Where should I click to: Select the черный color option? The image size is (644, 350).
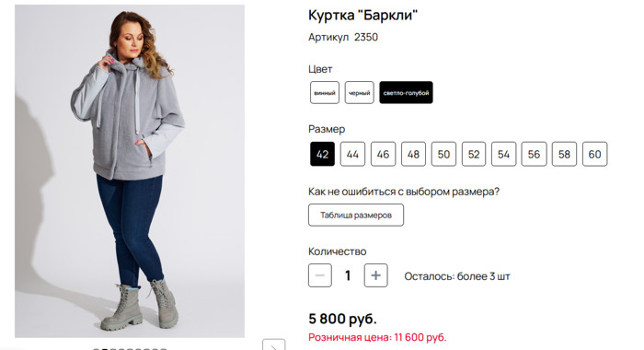[x=360, y=92]
